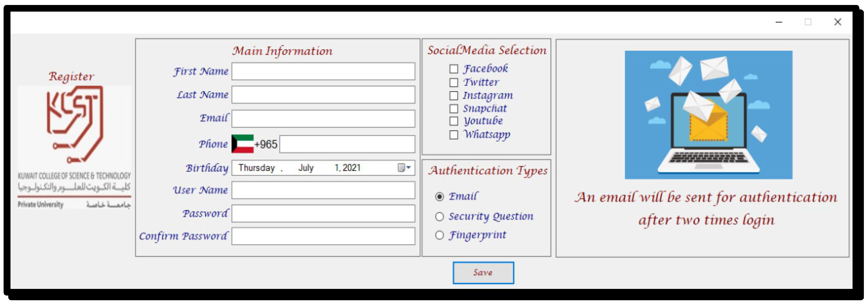Click the Kuwait flag icon
The height and width of the screenshot is (303, 868).
(x=242, y=144)
